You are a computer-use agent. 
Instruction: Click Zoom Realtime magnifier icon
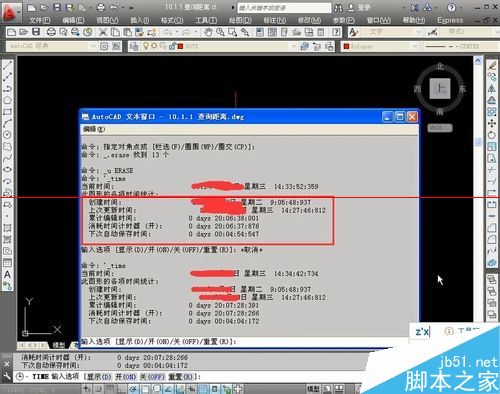220,32
